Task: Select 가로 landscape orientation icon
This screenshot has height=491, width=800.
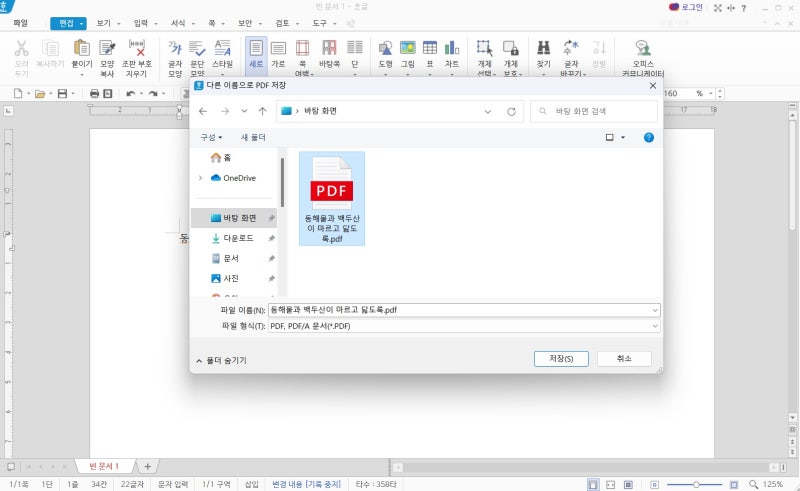Action: pyautogui.click(x=278, y=48)
